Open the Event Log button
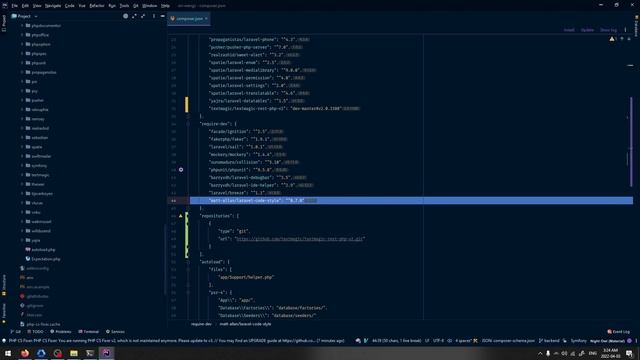 point(618,331)
